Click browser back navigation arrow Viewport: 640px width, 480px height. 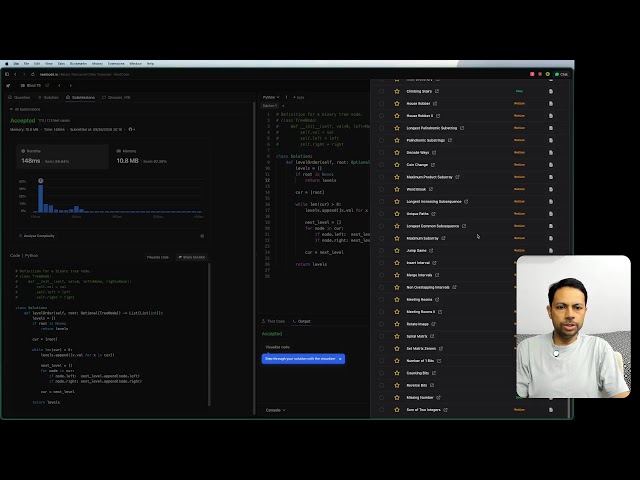coord(15,74)
